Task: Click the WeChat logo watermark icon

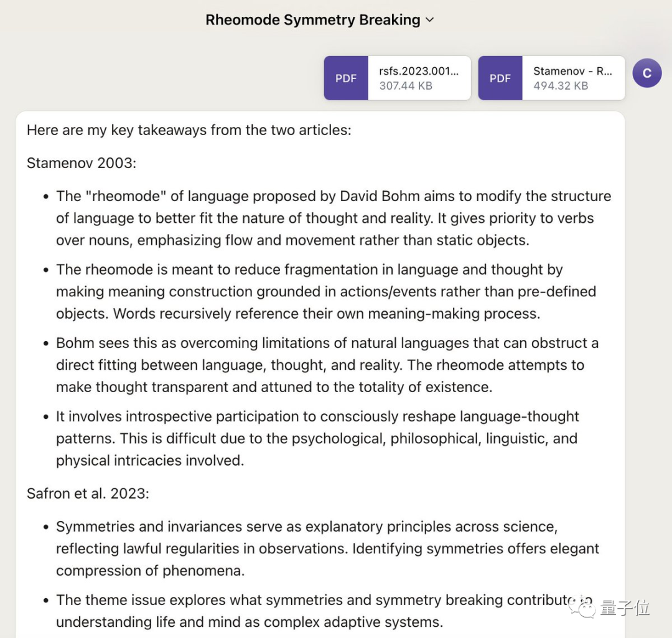Action: click(586, 606)
